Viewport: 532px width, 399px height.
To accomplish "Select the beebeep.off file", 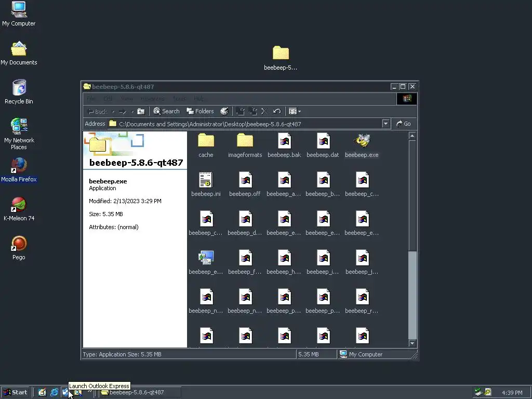I will [245, 184].
